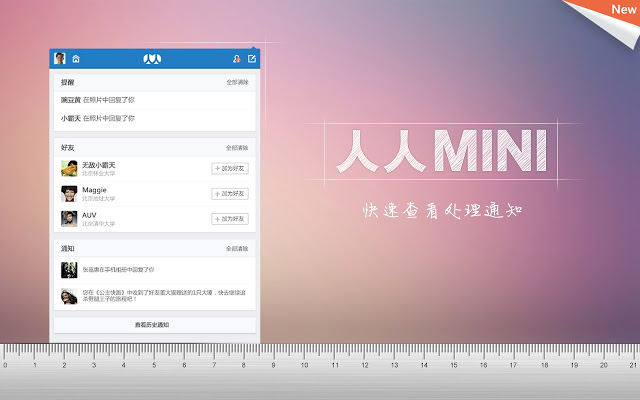Open the user profile avatar in blue header
The image size is (640, 400).
(60, 58)
